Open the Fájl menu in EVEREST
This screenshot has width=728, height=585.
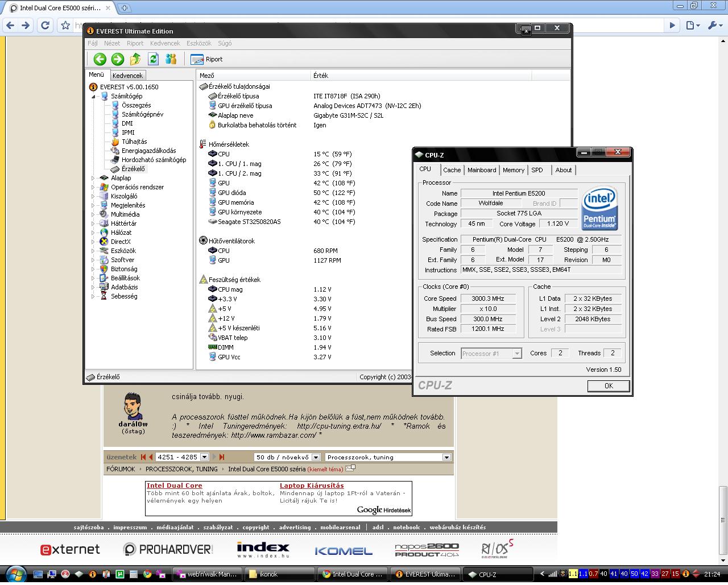click(x=93, y=43)
